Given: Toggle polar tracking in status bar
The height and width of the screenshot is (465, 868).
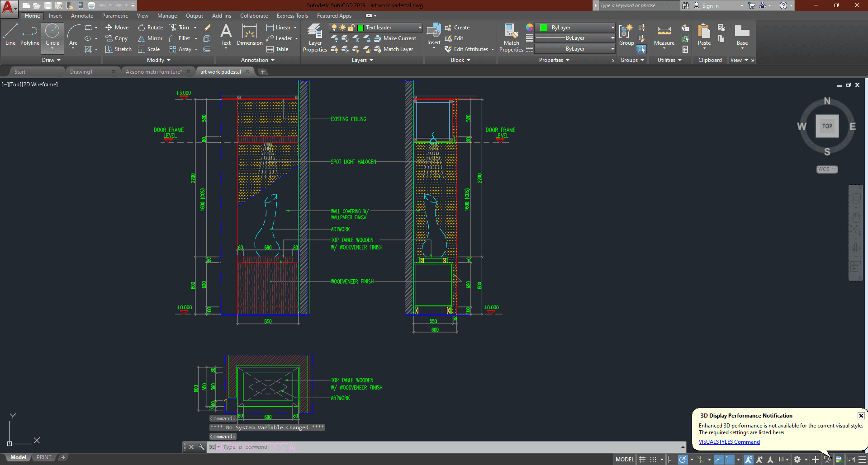Looking at the screenshot, I should 683,460.
